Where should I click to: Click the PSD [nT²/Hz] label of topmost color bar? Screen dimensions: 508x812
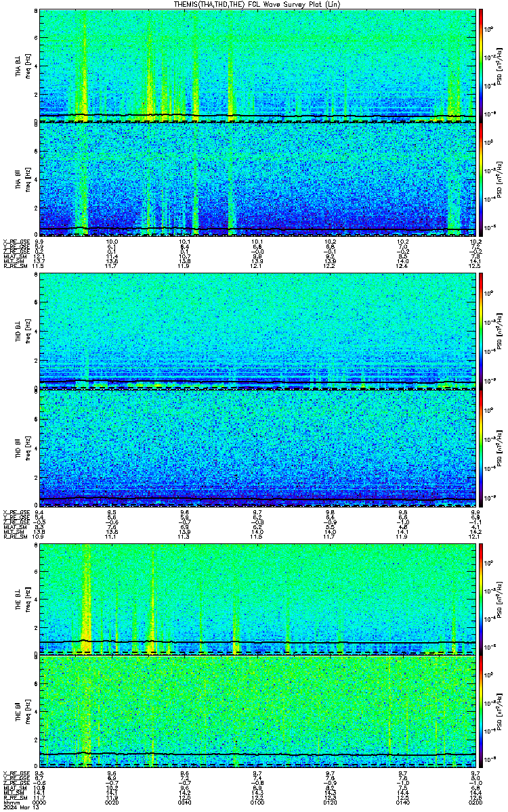[500, 66]
